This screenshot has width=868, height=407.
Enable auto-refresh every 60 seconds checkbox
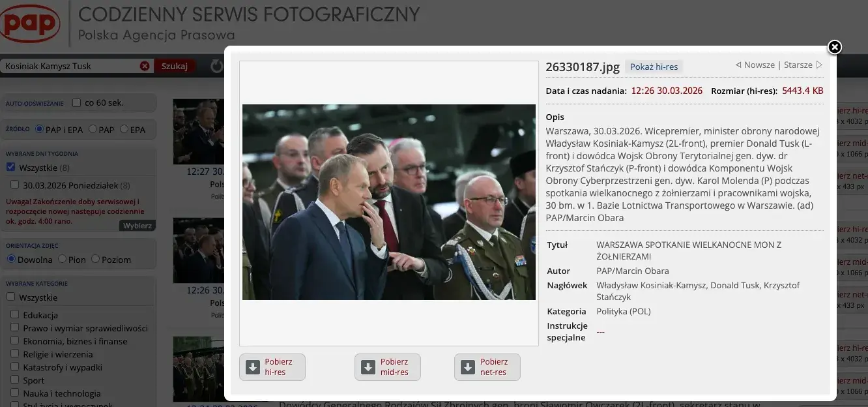click(77, 103)
